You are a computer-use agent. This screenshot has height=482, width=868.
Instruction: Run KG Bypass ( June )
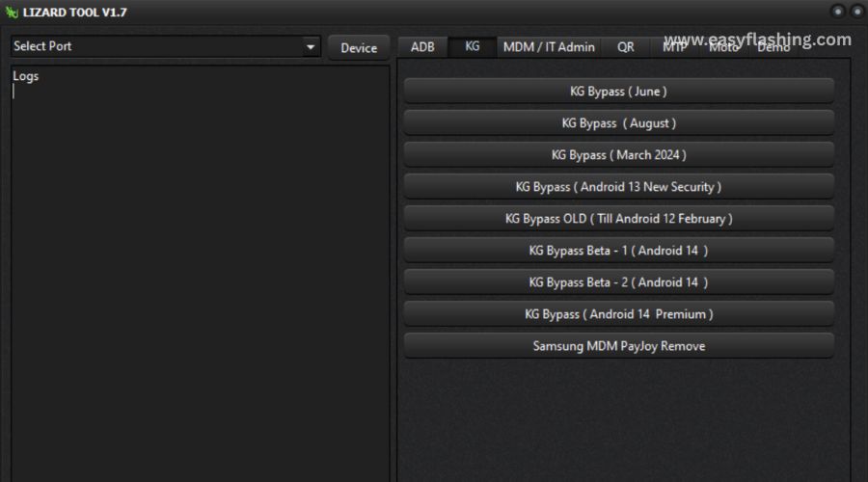pyautogui.click(x=619, y=92)
